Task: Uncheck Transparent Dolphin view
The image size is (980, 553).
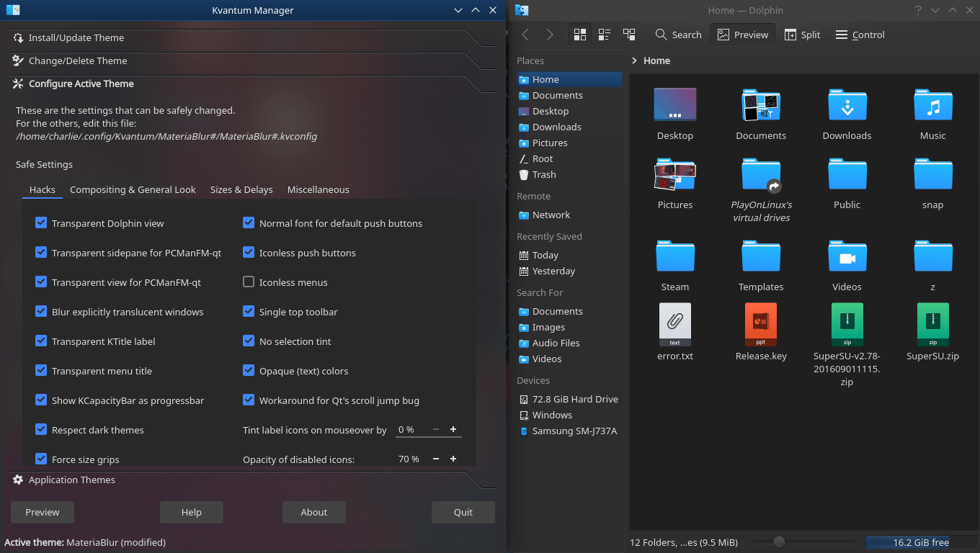Action: (x=41, y=223)
